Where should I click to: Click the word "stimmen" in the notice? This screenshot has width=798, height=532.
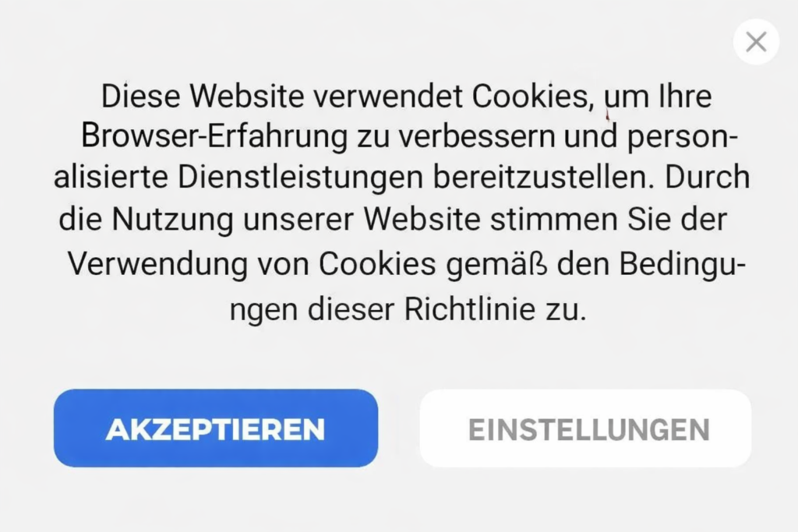[554, 220]
